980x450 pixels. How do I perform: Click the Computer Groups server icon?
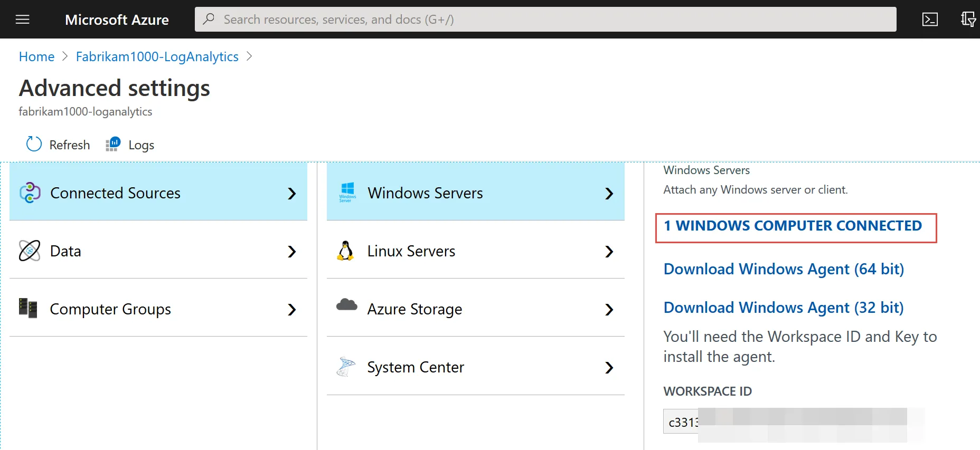(28, 308)
